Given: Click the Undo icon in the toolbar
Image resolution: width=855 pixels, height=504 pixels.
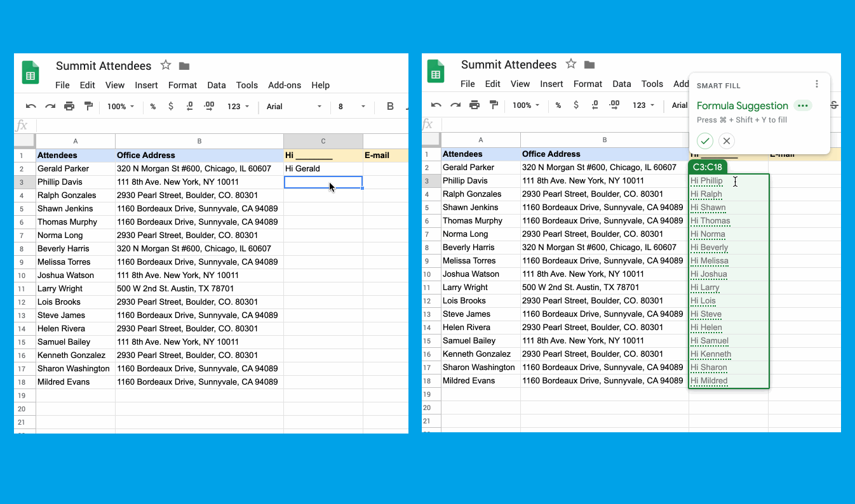Looking at the screenshot, I should point(30,106).
